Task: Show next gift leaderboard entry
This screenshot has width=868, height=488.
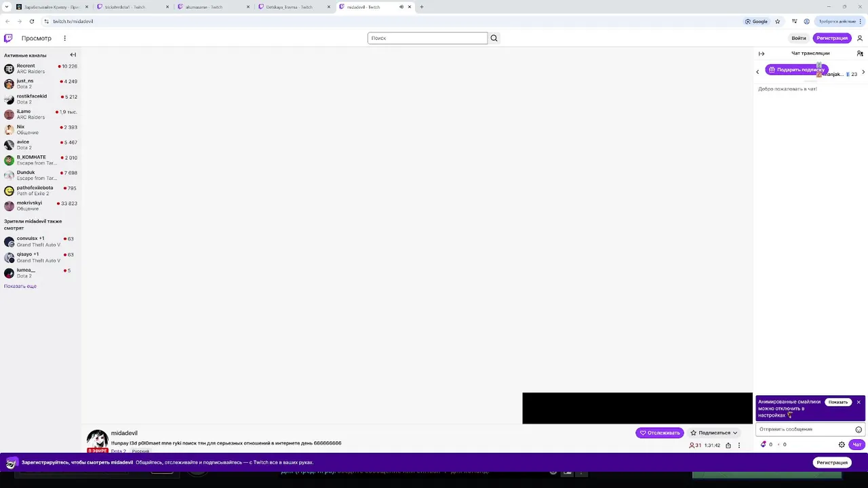Action: pyautogui.click(x=863, y=72)
